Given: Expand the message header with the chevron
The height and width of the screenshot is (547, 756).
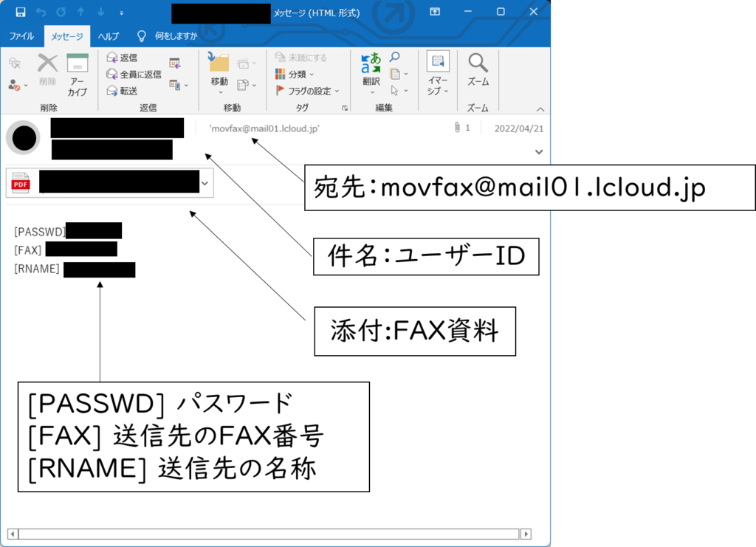Looking at the screenshot, I should [539, 152].
